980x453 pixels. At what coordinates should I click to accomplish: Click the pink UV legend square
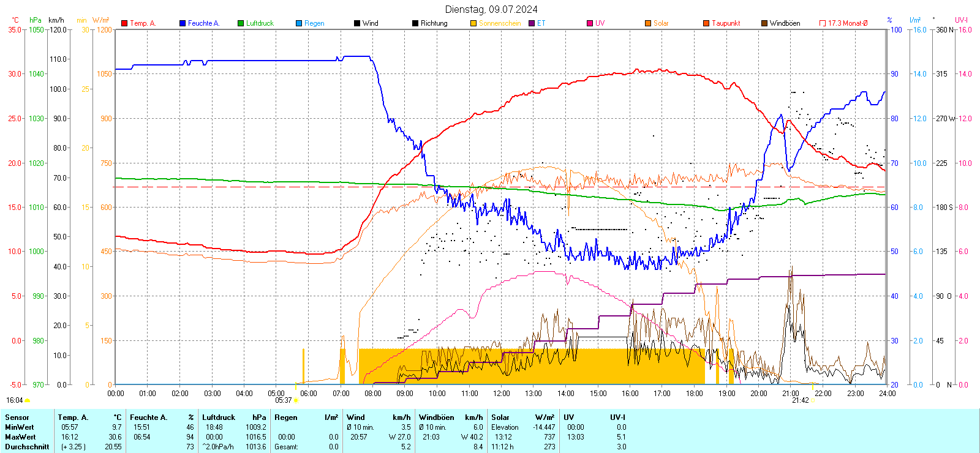pos(590,23)
